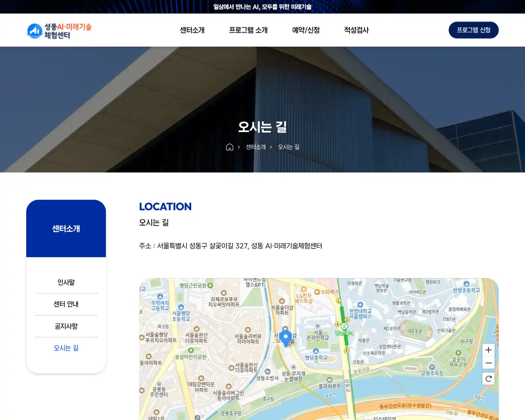This screenshot has width=525, height=420.
Task: Click the 응봉동 주민센터 marker
Action: (x=159, y=384)
